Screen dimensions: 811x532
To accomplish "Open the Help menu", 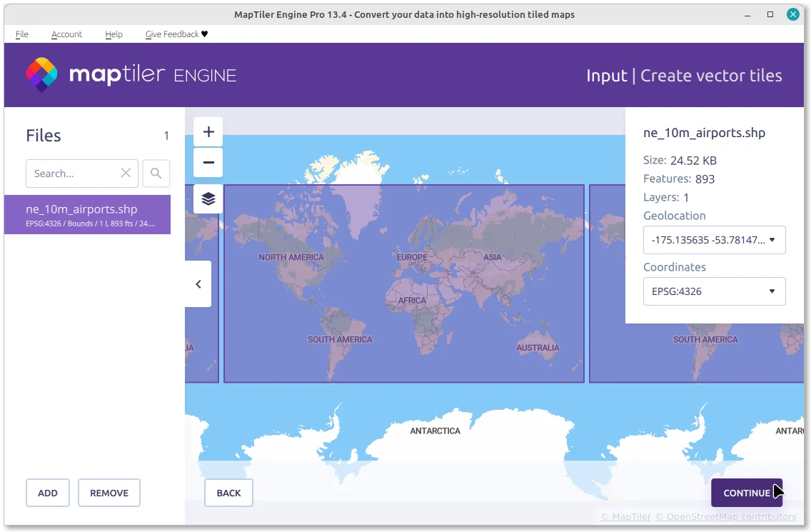I will 114,34.
